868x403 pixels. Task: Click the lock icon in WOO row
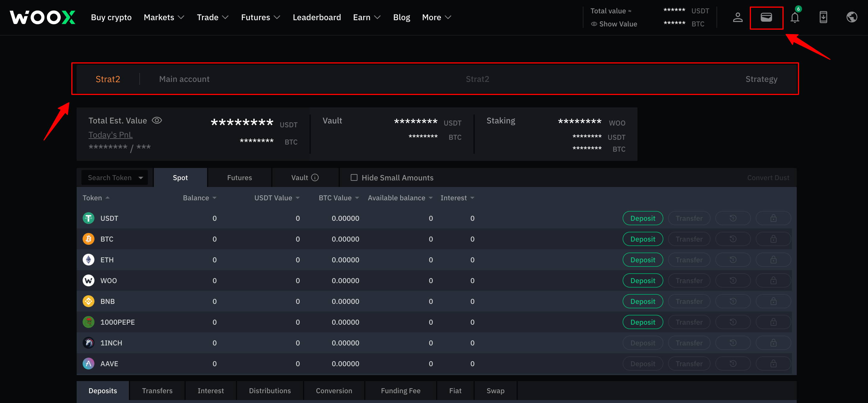(x=773, y=280)
